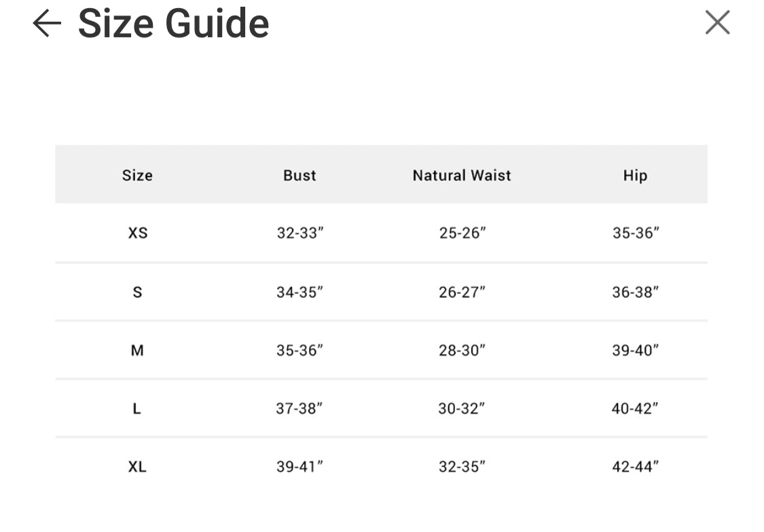Click the XS hip measurement 35-36"

point(636,233)
